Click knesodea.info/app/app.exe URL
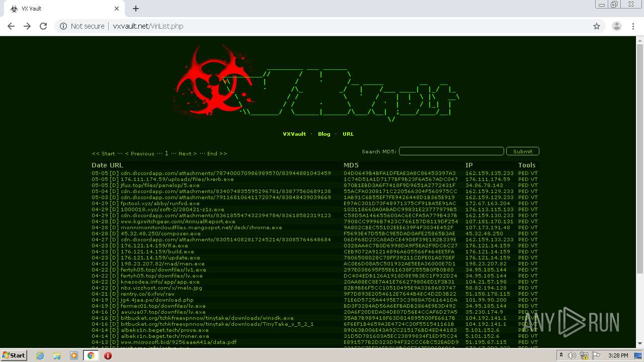The width and height of the screenshot is (644, 362). pyautogui.click(x=160, y=282)
